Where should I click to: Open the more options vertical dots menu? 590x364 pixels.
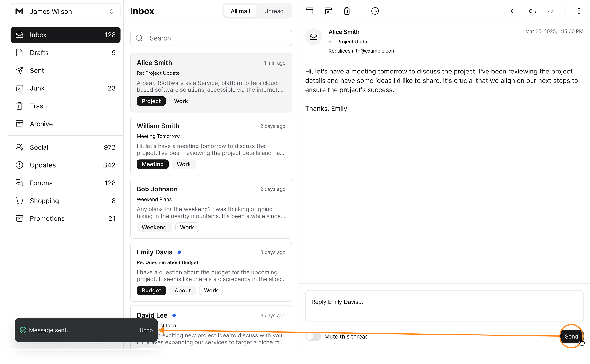579,11
